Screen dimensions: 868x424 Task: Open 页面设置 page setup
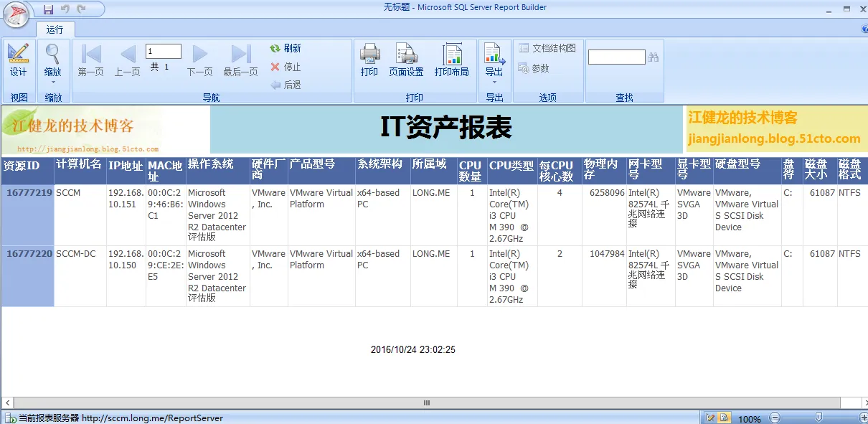click(406, 60)
